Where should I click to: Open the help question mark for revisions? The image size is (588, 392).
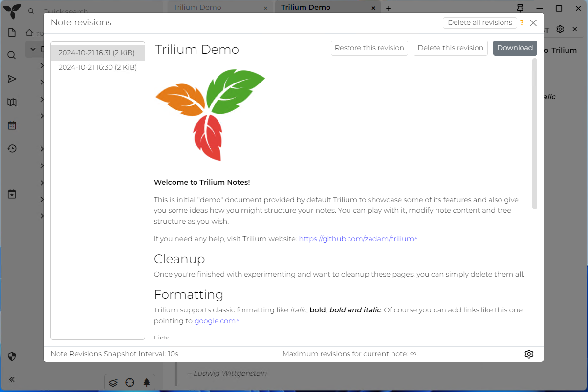(522, 22)
